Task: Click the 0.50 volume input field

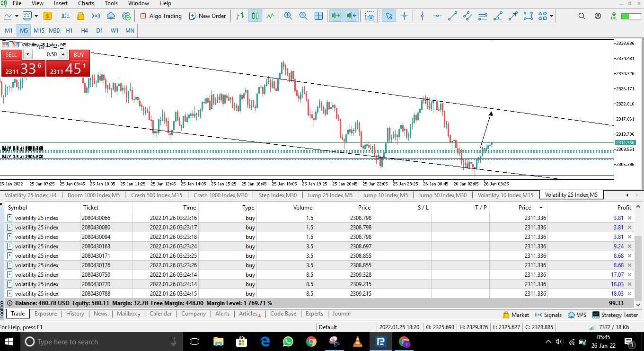Action: [45, 54]
